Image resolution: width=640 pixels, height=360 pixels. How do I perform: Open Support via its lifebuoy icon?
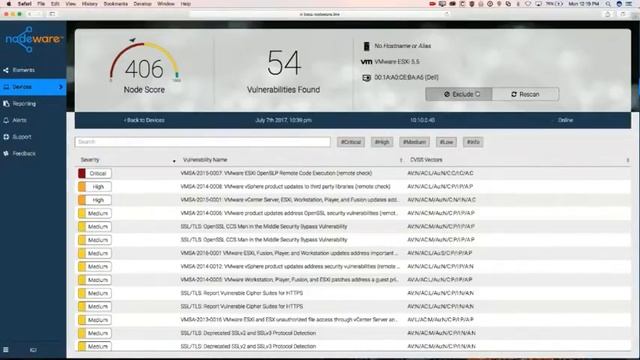pyautogui.click(x=6, y=137)
